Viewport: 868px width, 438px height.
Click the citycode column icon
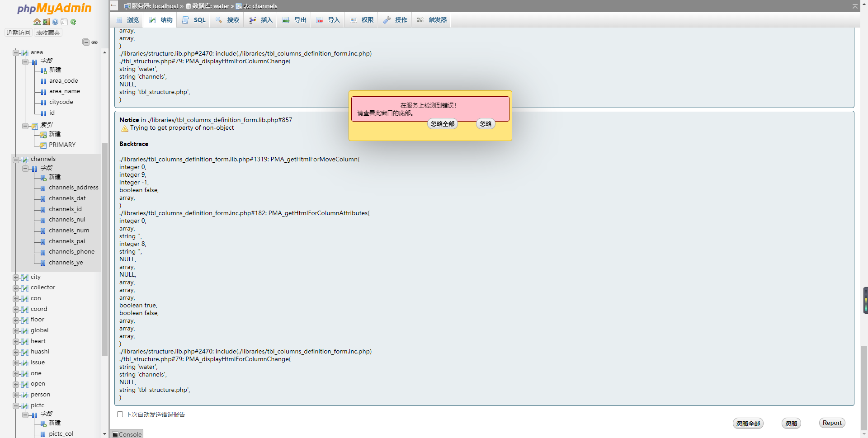click(43, 103)
